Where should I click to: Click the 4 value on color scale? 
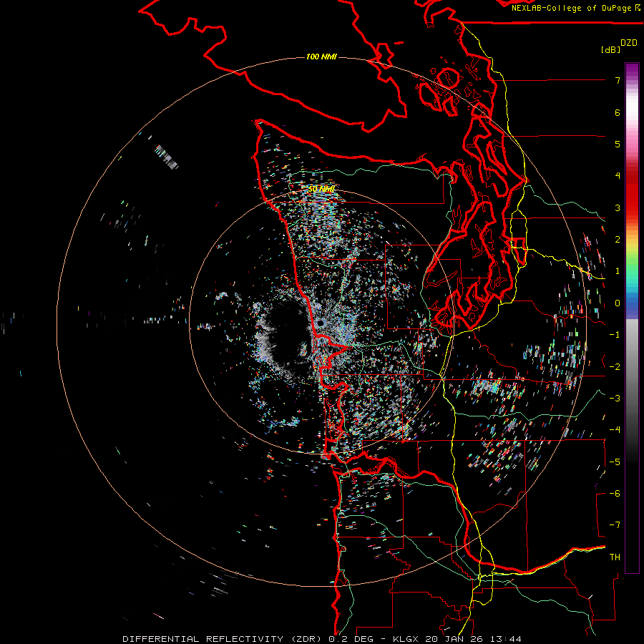click(x=618, y=176)
